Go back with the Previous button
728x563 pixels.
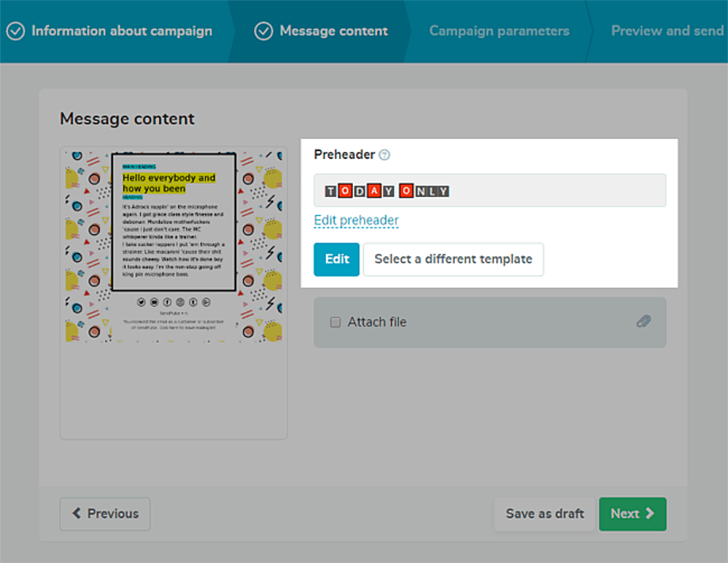pyautogui.click(x=105, y=514)
